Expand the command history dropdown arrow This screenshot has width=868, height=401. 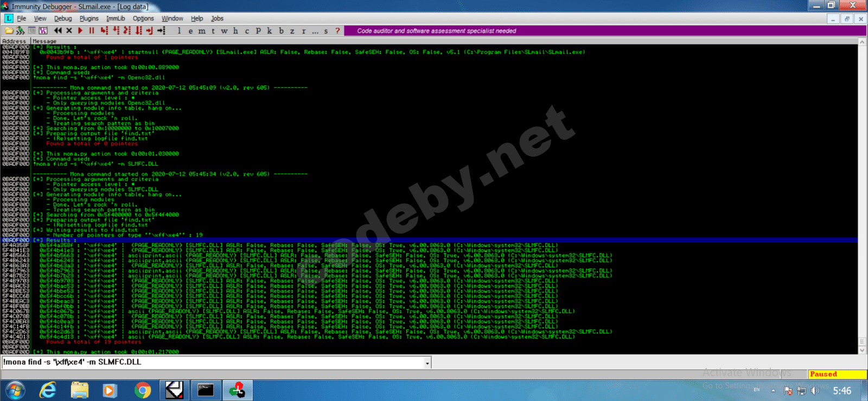pyautogui.click(x=427, y=363)
